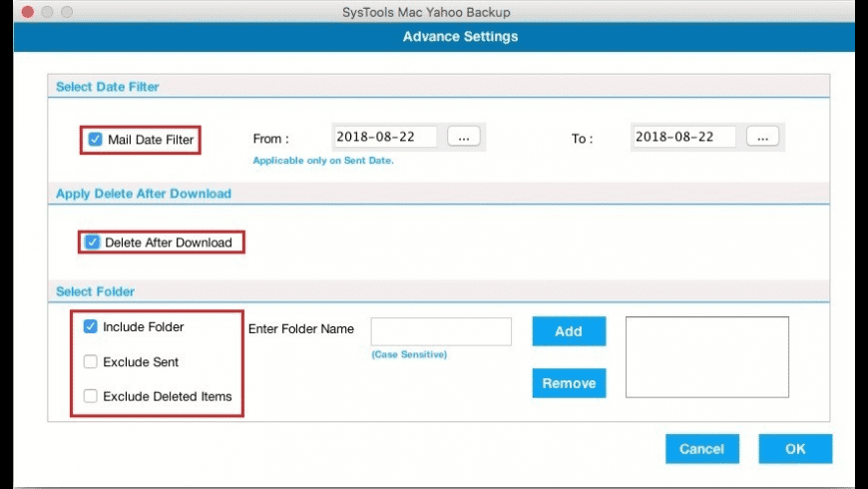Focus the Enter Folder Name text box
This screenshot has height=489, width=868.
click(x=441, y=331)
